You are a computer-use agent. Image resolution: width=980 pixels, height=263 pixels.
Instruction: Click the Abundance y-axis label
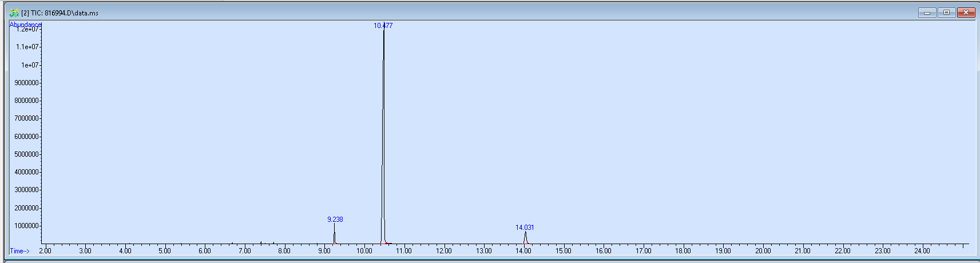25,25
